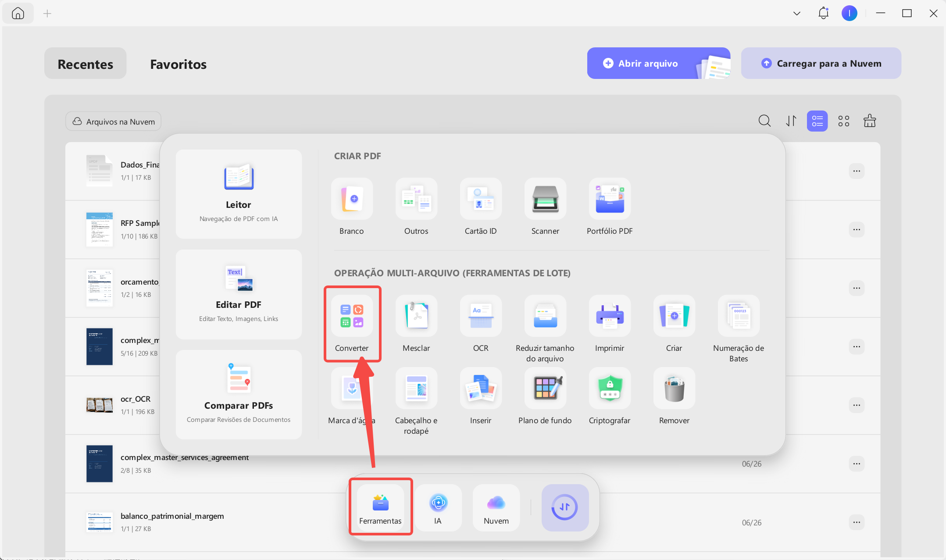
Task: Open the Plano de fundo tool
Action: click(x=545, y=396)
